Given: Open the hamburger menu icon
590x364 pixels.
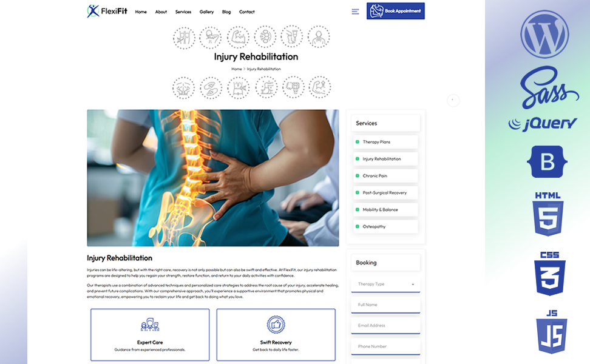Looking at the screenshot, I should point(355,12).
